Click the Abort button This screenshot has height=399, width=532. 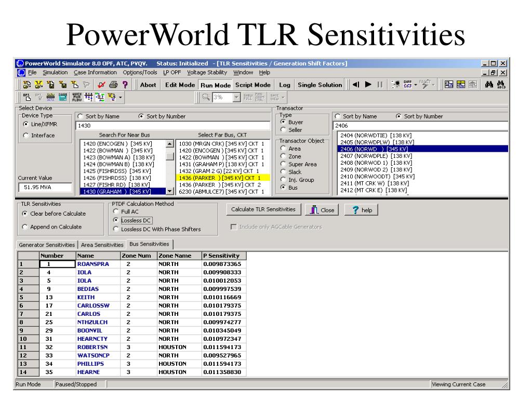[x=148, y=85]
